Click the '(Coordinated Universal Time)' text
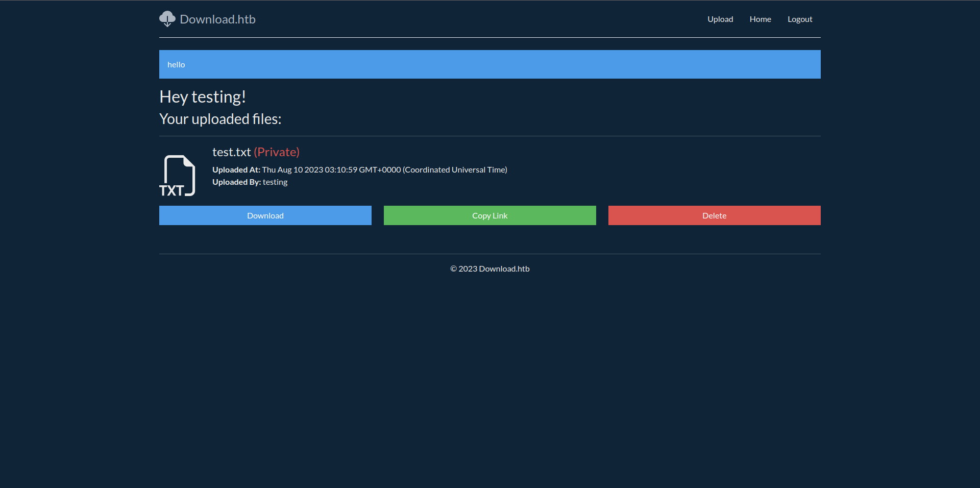The image size is (980, 488). [455, 170]
